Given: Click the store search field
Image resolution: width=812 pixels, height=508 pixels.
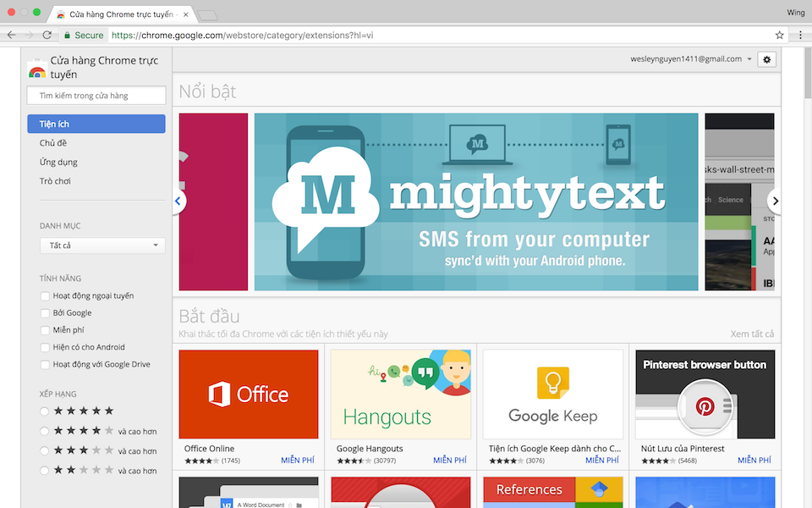Looking at the screenshot, I should click(x=96, y=95).
